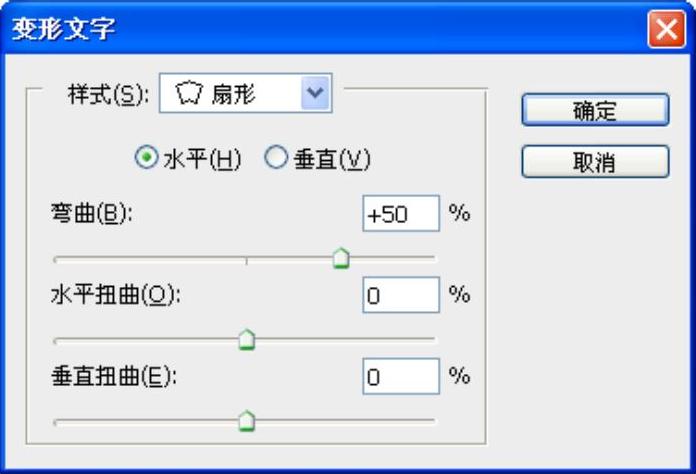Focus the 垂直扭曲 percentage field
This screenshot has width=696, height=474.
click(x=400, y=377)
